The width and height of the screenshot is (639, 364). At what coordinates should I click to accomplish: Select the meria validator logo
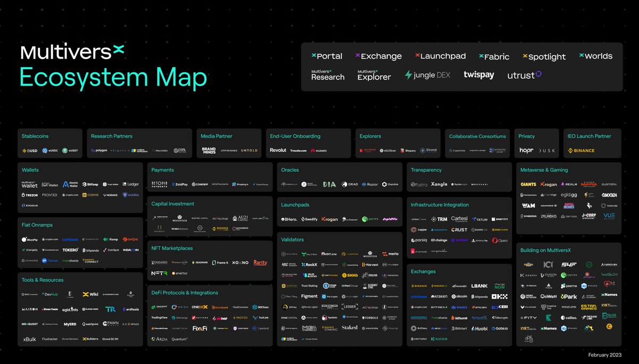tap(390, 254)
